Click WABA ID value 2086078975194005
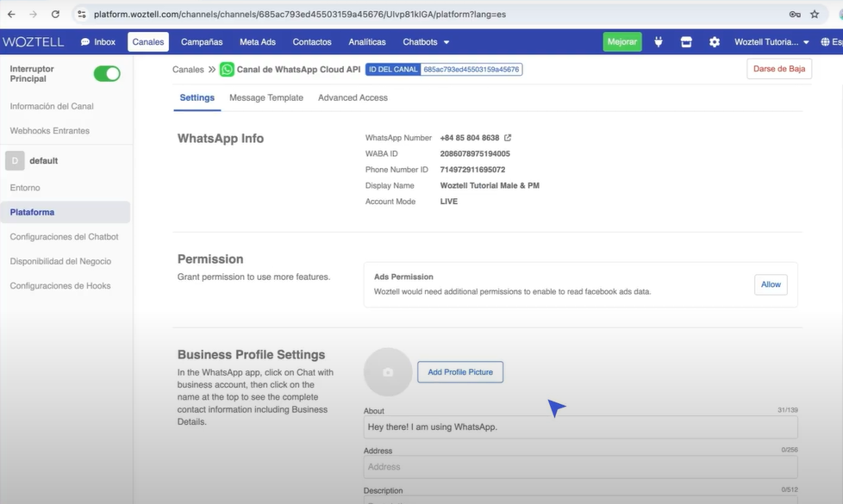The image size is (843, 504). [x=475, y=153]
